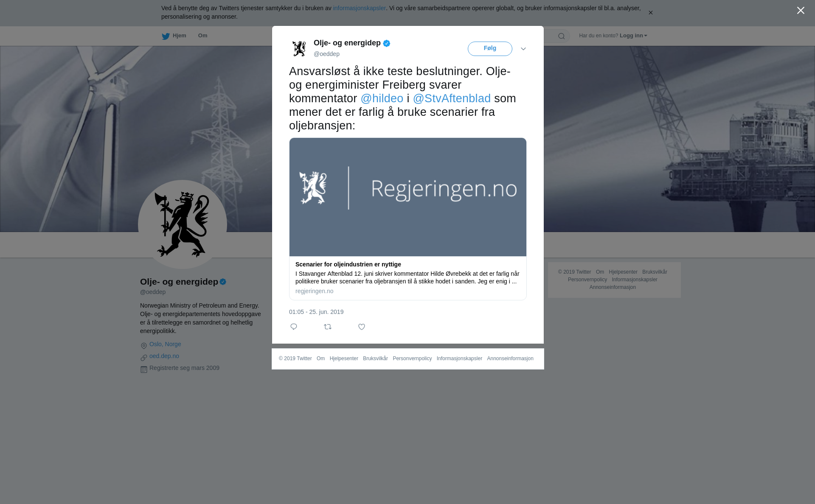Expand the tweet options chevron next to Følg
The image size is (815, 504).
pyautogui.click(x=523, y=49)
